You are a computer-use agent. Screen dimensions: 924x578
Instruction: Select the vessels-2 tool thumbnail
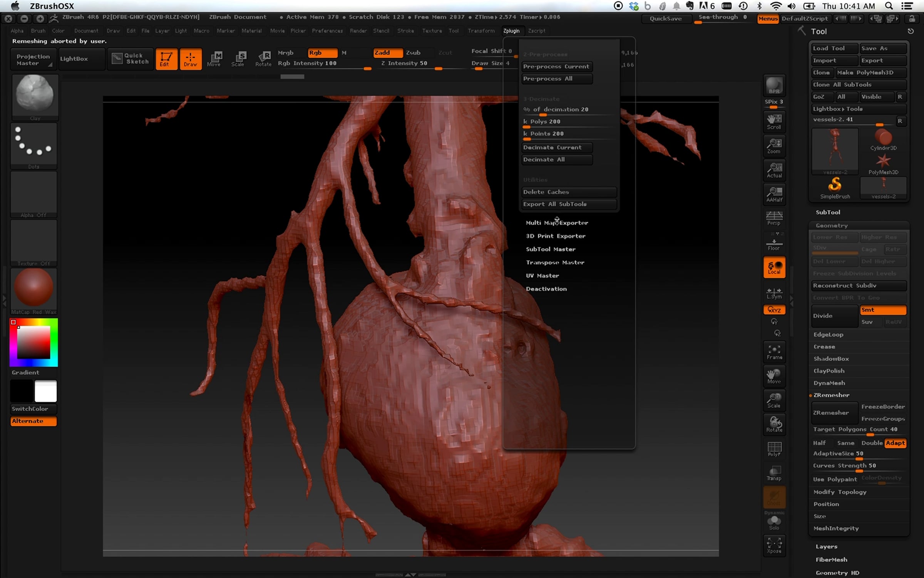(x=835, y=152)
